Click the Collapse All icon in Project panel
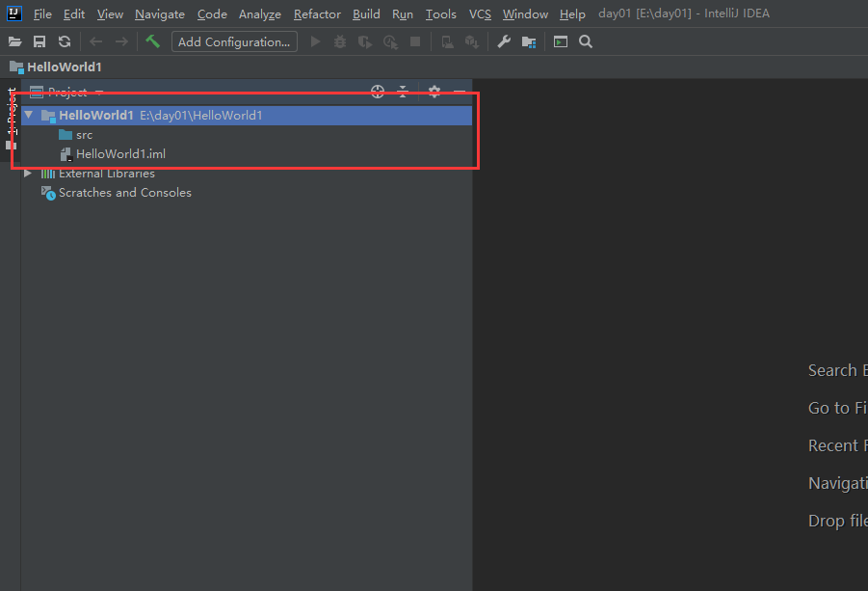Screen dimensions: 868x591 coord(403,92)
